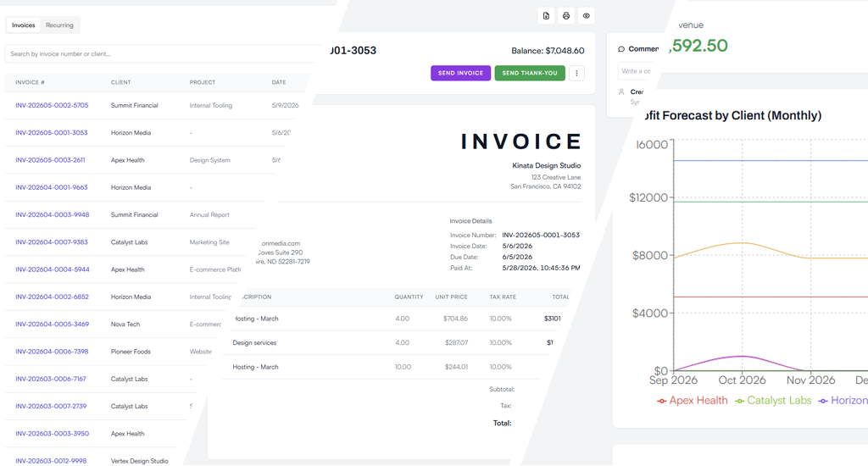Click the Design System project cell
868x466 pixels.
210,160
